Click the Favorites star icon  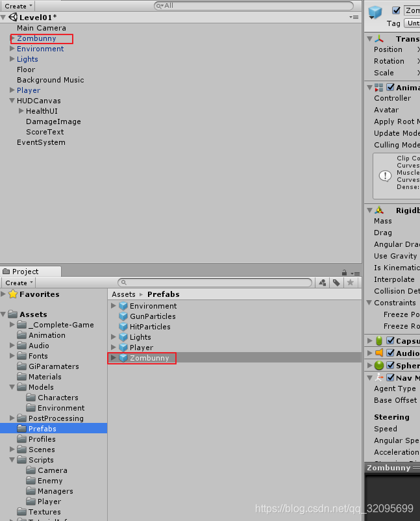(x=13, y=294)
